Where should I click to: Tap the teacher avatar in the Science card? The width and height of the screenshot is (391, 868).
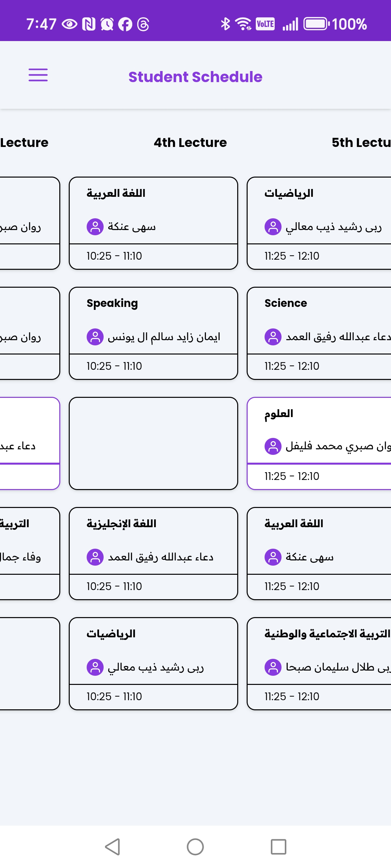point(273,337)
